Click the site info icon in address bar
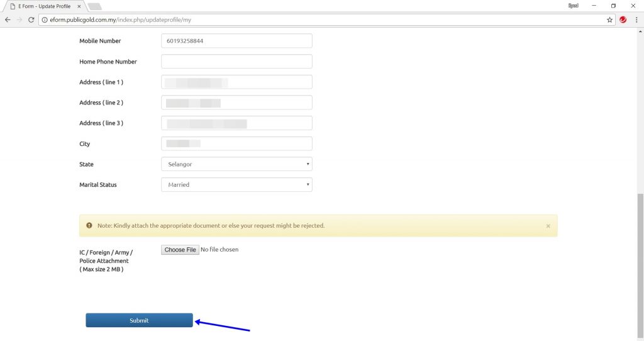This screenshot has width=644, height=341. tap(45, 20)
